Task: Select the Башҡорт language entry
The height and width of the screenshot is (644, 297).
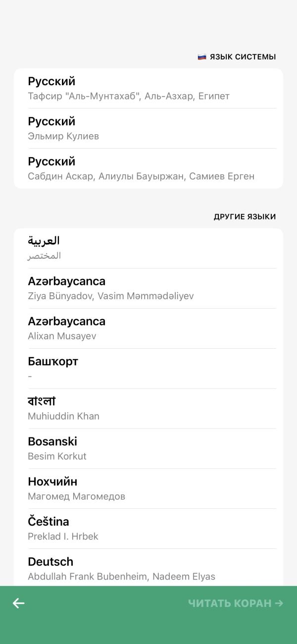Action: point(148,369)
